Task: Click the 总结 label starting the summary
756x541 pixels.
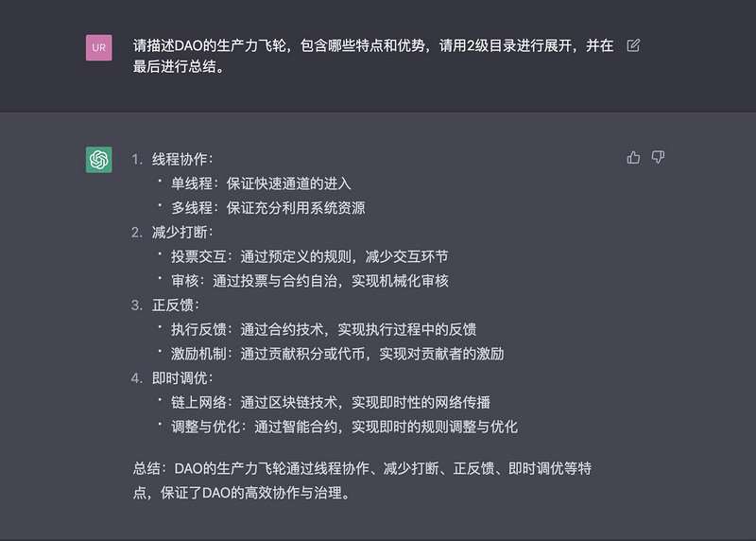Action: (151, 468)
